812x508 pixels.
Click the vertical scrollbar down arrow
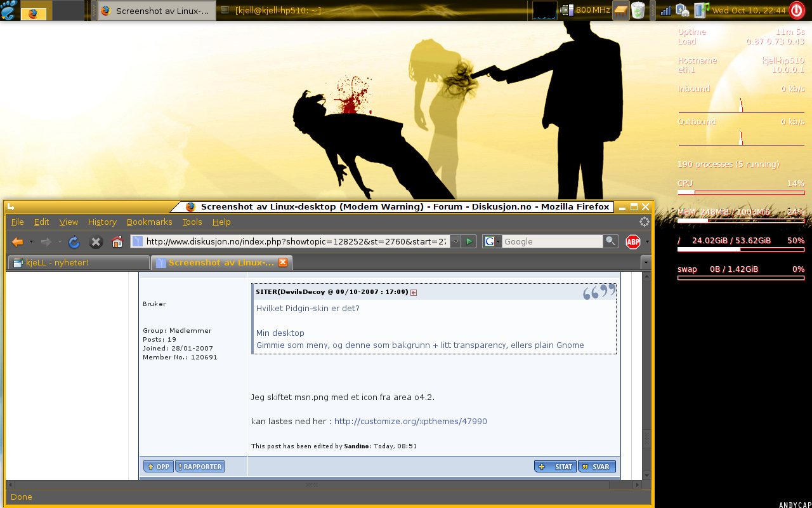[646, 475]
